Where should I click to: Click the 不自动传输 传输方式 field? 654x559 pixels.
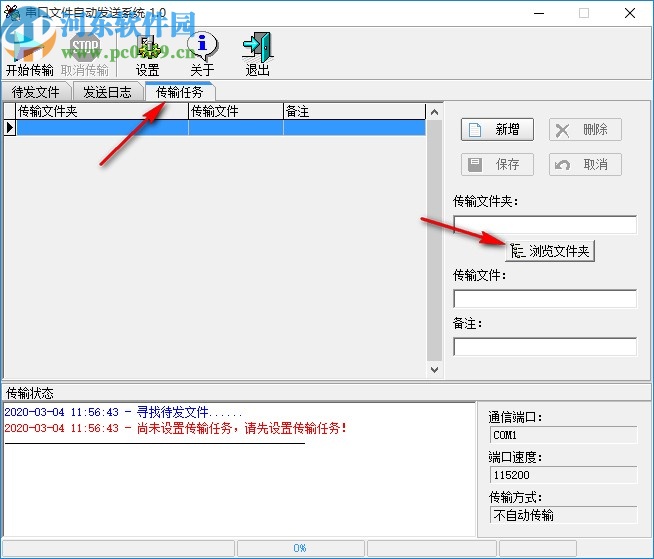(x=563, y=515)
